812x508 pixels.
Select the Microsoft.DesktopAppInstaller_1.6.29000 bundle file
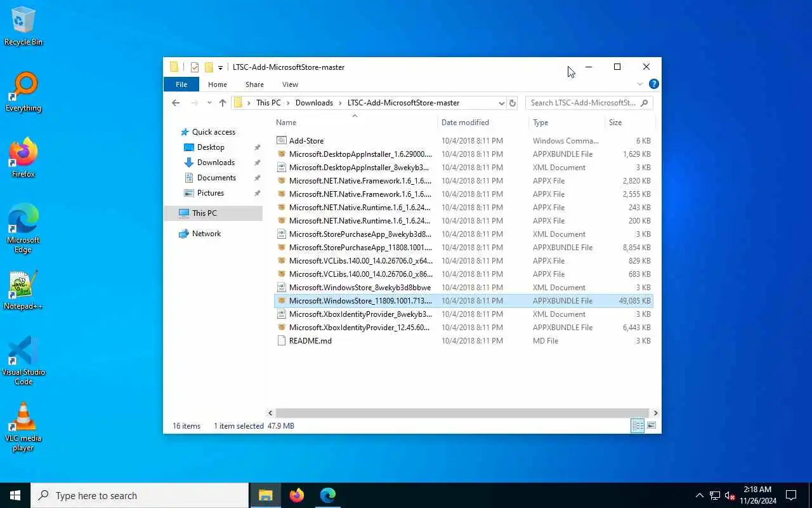click(x=464, y=154)
